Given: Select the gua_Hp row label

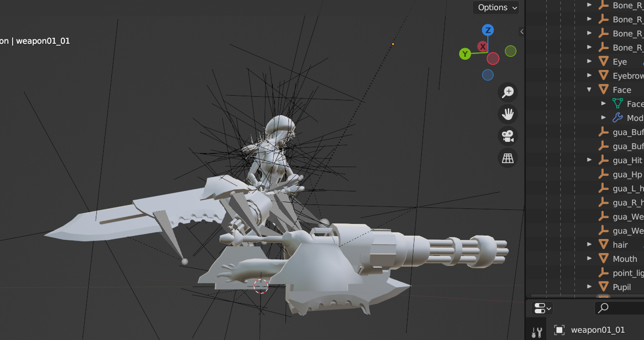Looking at the screenshot, I should pos(627,174).
